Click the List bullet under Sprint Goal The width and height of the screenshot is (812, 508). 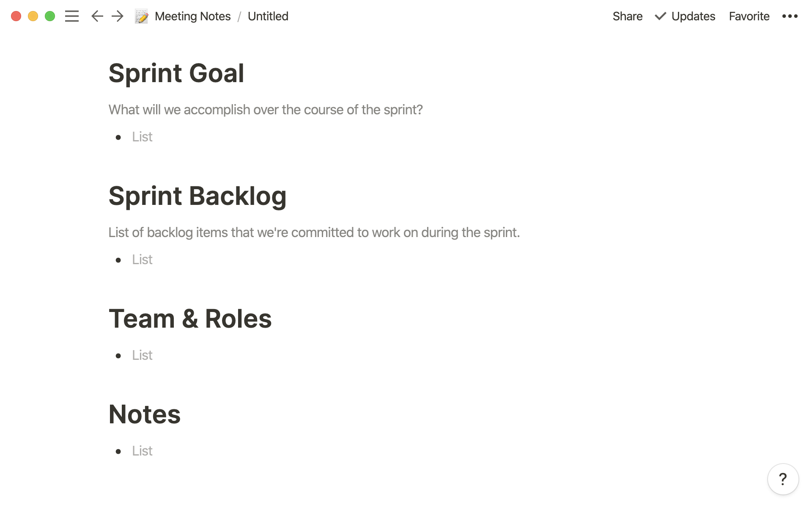142,136
